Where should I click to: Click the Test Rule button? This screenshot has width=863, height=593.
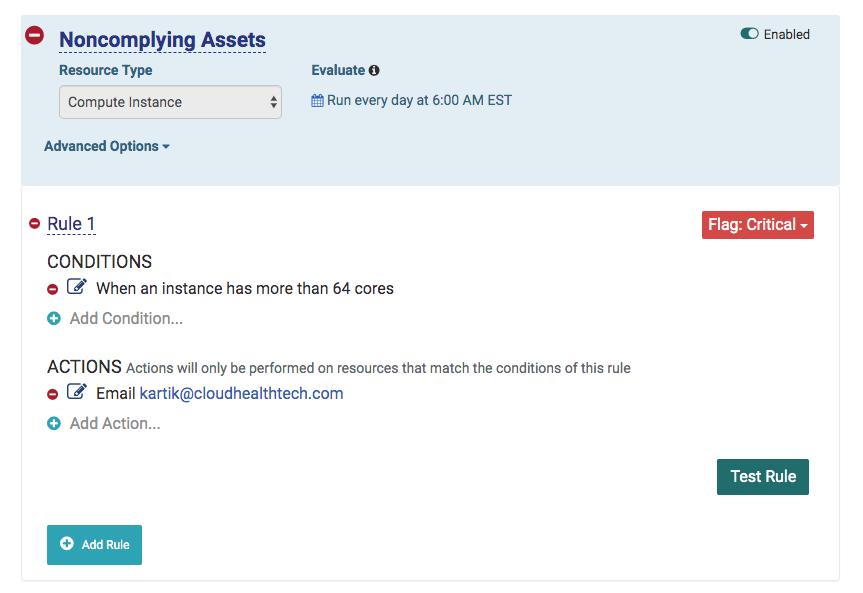(x=763, y=477)
